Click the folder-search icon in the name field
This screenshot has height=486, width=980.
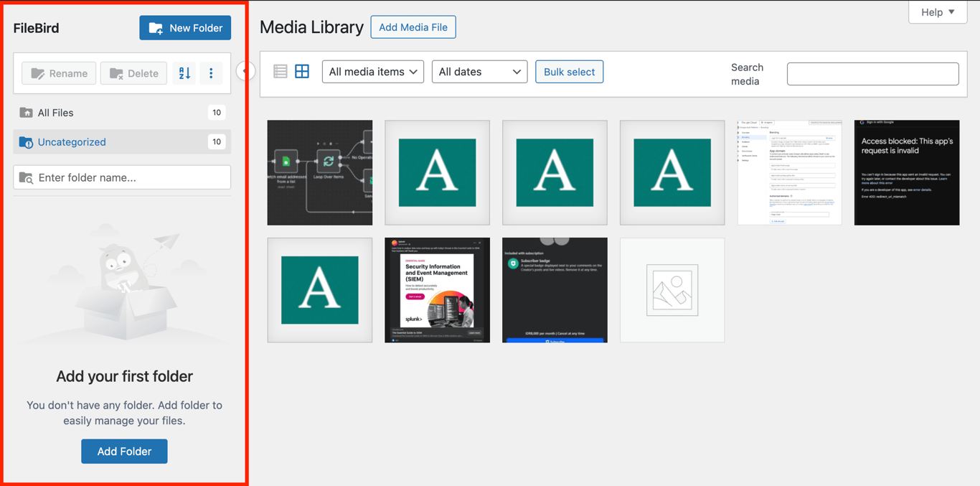[25, 177]
